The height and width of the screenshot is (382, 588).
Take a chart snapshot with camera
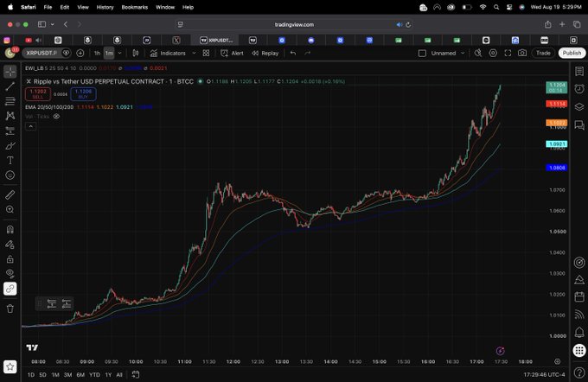522,54
